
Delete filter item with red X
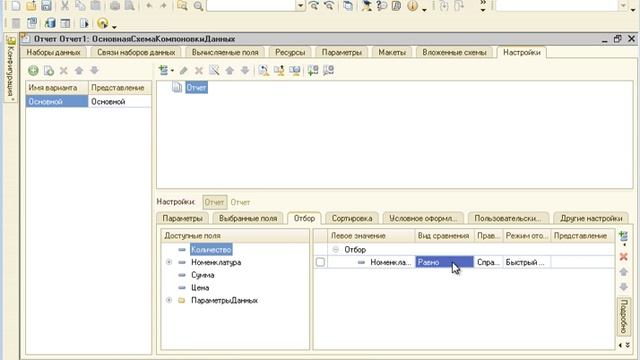623,257
